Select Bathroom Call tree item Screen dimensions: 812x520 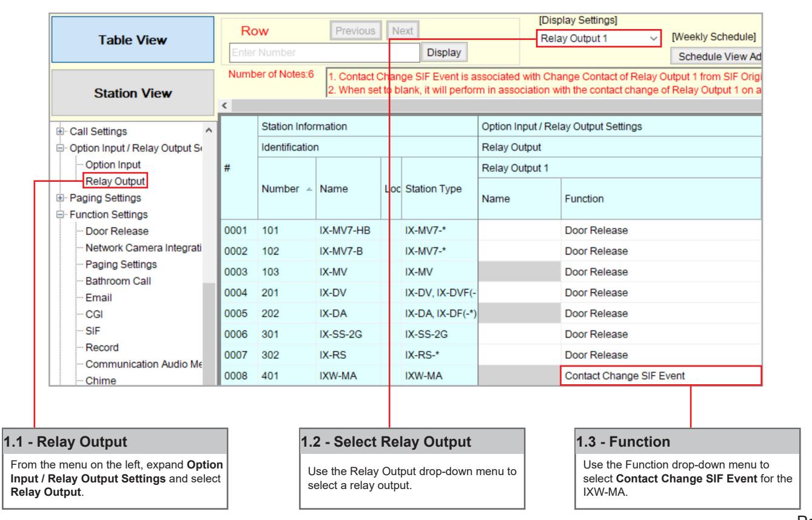[118, 281]
